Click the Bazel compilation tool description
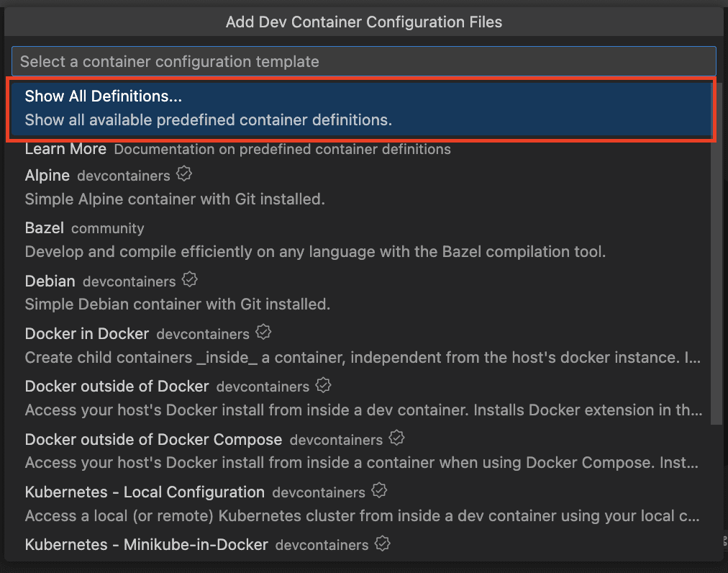728x573 pixels. 315,252
